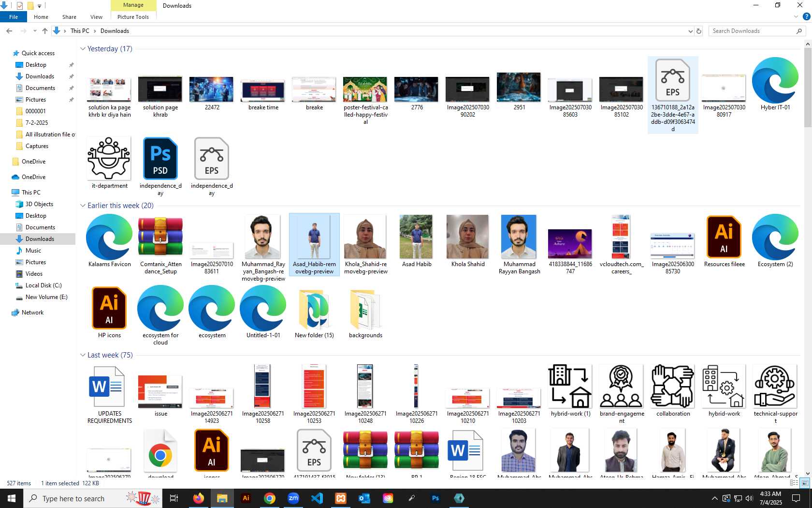Open Quick access in the navigation pane

pyautogui.click(x=38, y=53)
